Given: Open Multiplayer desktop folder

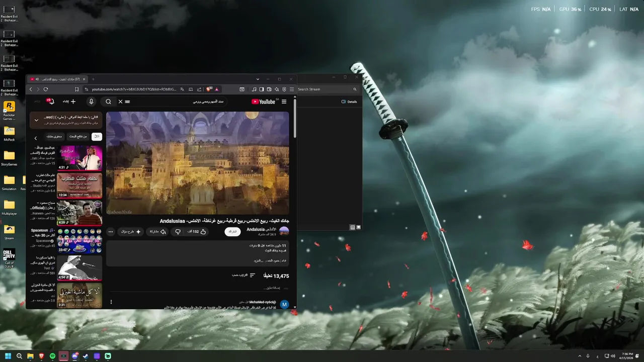Looking at the screenshot, I should 9,208.
